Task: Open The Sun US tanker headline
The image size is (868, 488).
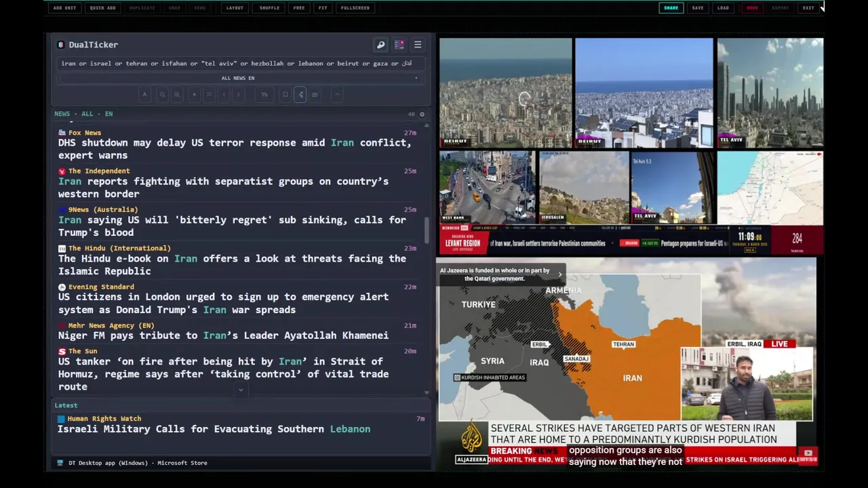Action: (223, 374)
